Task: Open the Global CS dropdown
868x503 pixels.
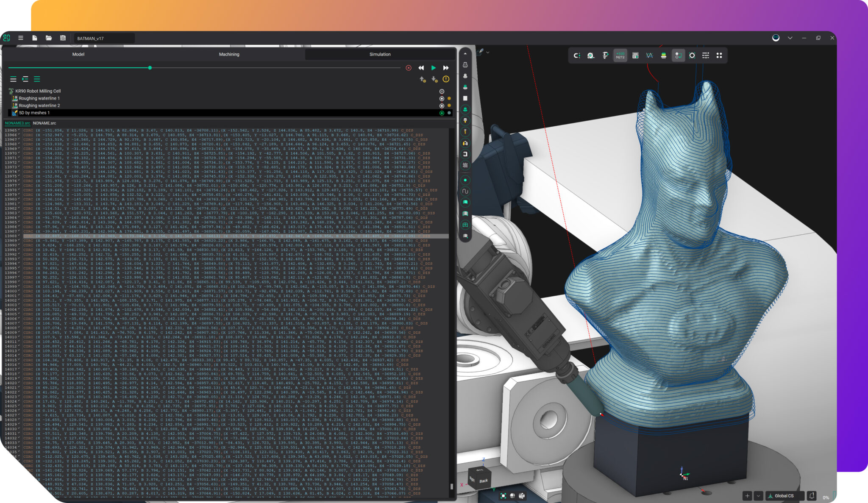Action: pyautogui.click(x=785, y=496)
